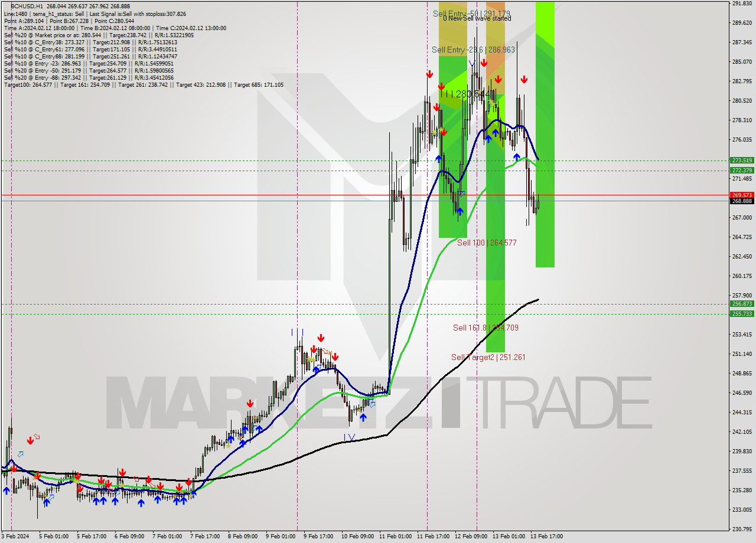Click the 'Sell Entry -23.6 | 286.963' chart label
756x543 pixels.
tap(474, 50)
